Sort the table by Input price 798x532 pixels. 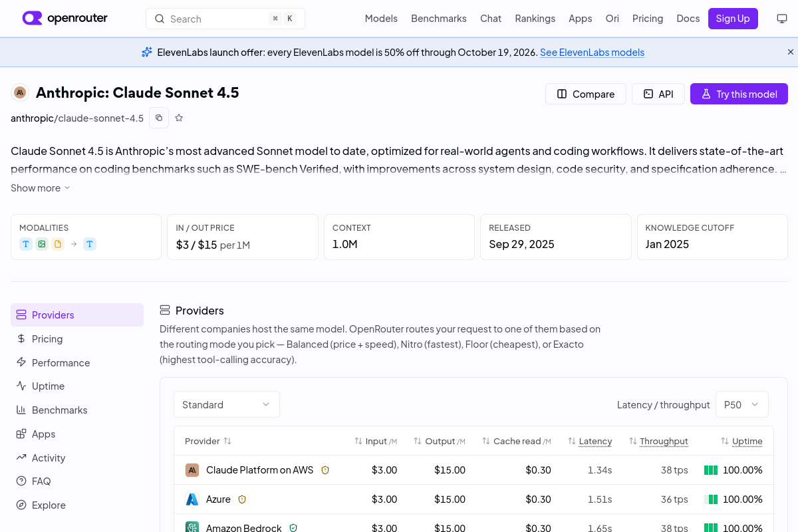click(x=376, y=441)
